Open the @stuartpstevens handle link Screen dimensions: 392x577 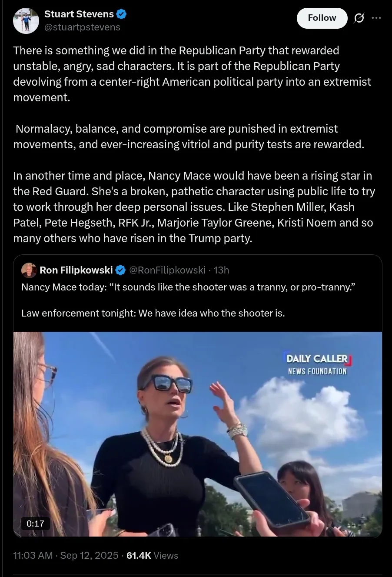(x=83, y=27)
